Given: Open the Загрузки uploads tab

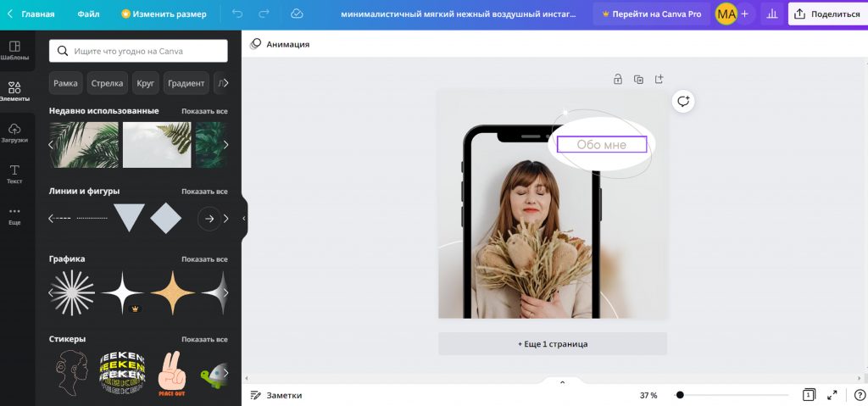Looking at the screenshot, I should [15, 133].
